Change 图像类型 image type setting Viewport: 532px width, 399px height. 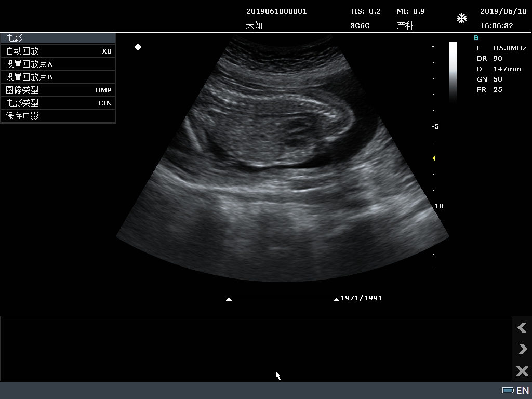(x=58, y=90)
